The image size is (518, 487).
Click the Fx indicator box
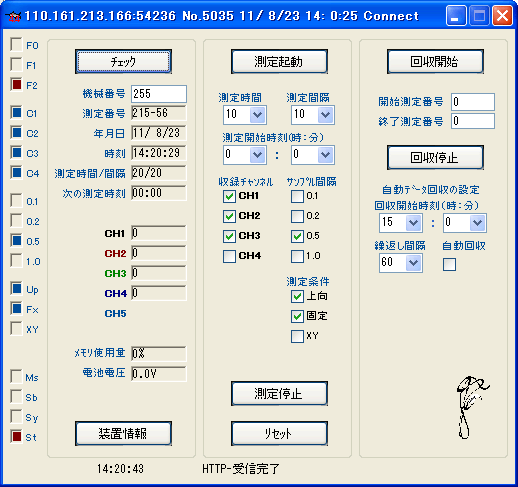[x=16, y=309]
